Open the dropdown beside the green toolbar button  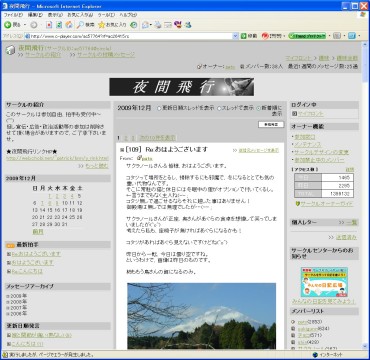pos(329,36)
